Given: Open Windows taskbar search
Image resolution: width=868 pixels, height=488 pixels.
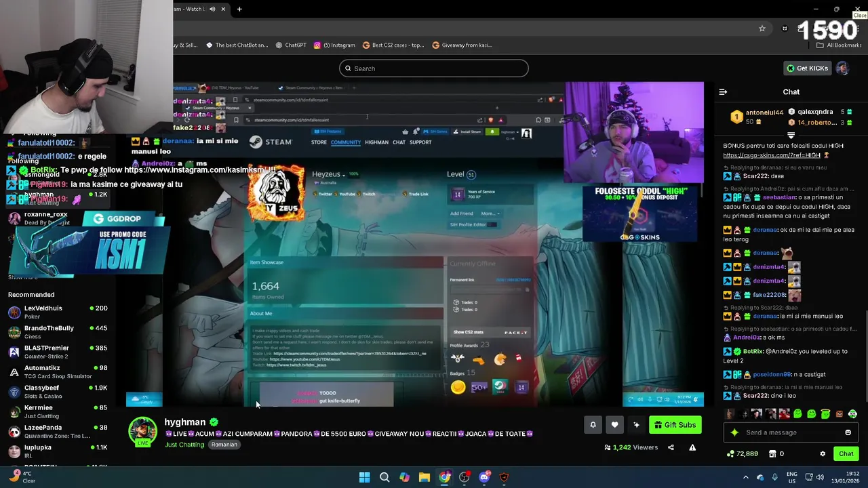Looking at the screenshot, I should 384,477.
